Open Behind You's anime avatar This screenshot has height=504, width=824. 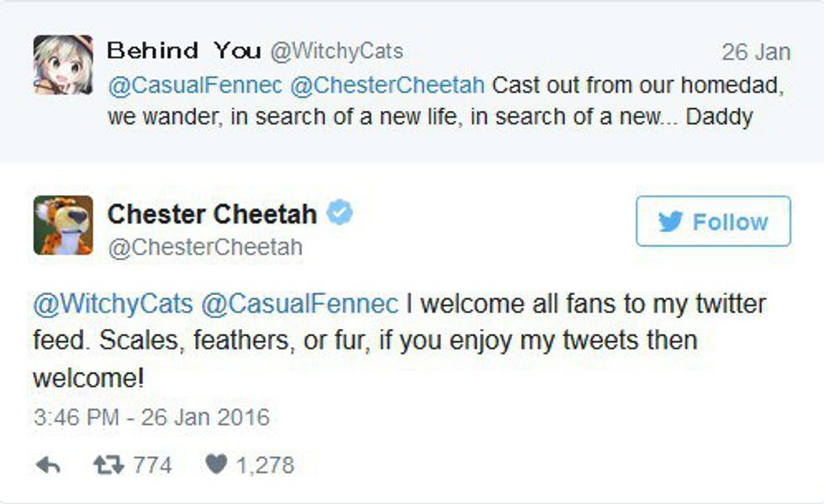[x=62, y=65]
